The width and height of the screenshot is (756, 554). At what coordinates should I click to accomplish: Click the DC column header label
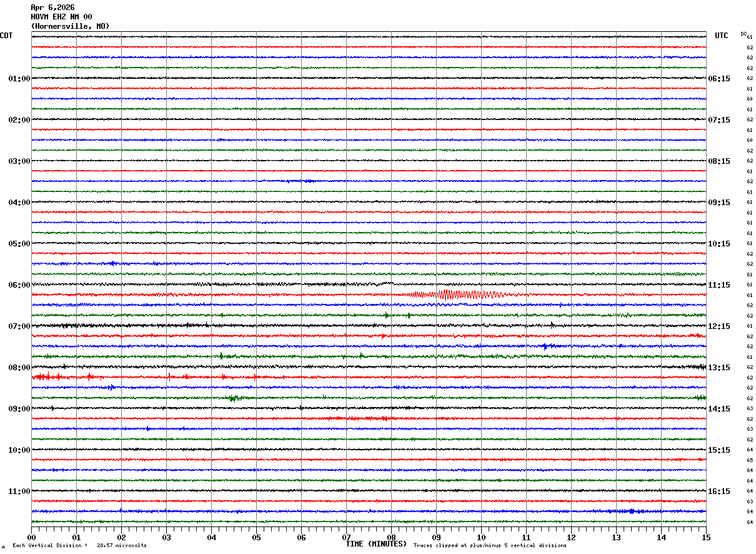pyautogui.click(x=744, y=34)
